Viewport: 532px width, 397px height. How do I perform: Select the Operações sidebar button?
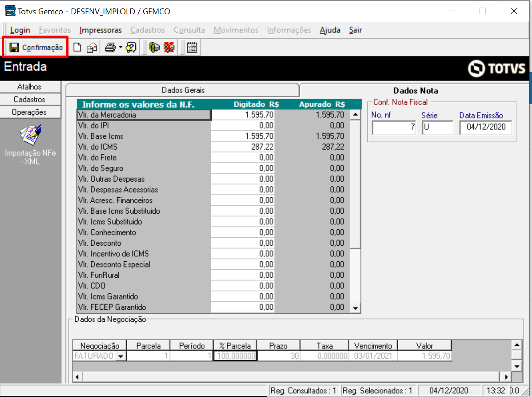(29, 112)
